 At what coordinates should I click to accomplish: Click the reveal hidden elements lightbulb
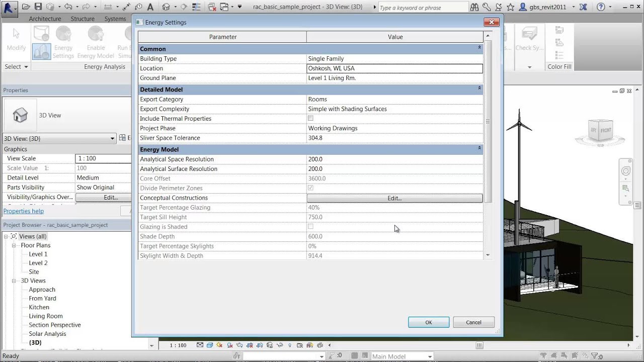pyautogui.click(x=290, y=345)
